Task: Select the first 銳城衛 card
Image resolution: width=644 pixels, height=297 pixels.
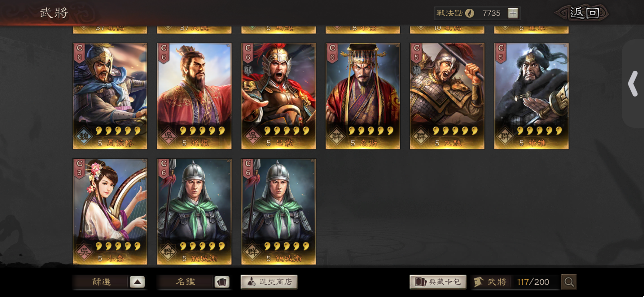Action: point(194,212)
